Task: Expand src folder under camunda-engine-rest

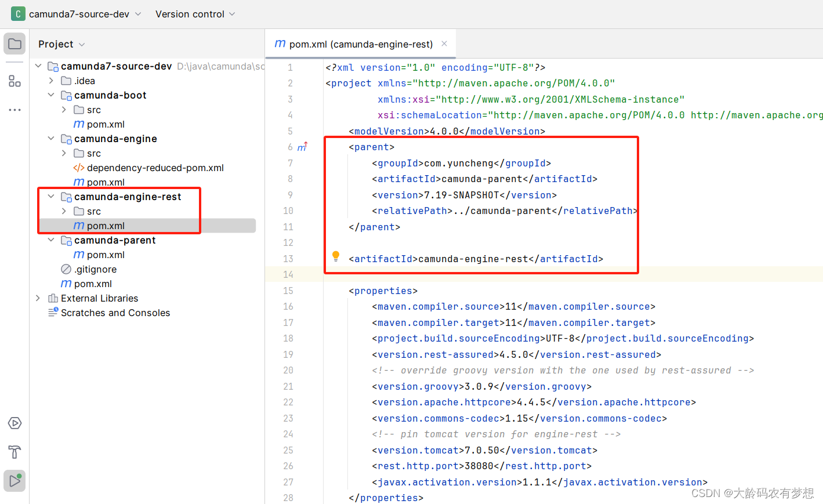Action: [64, 211]
